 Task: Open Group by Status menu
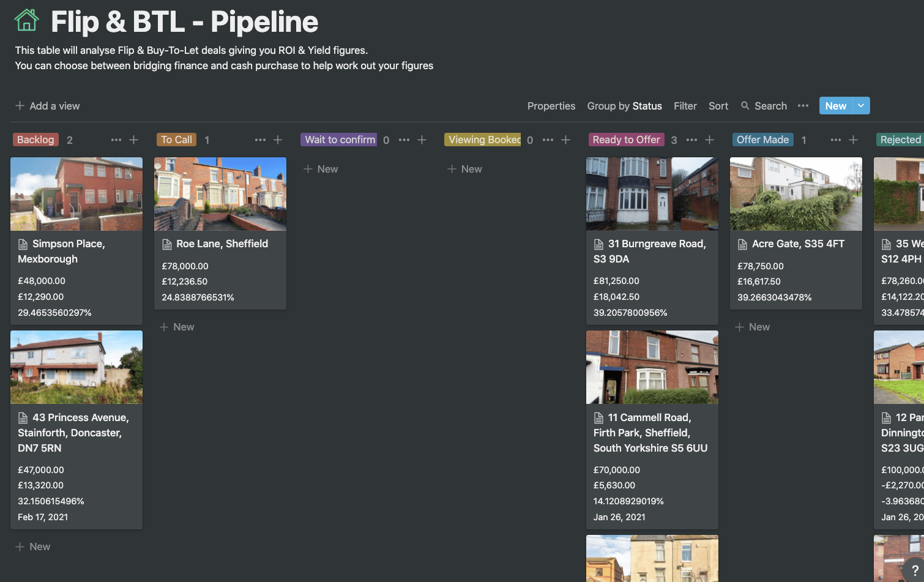(x=624, y=106)
